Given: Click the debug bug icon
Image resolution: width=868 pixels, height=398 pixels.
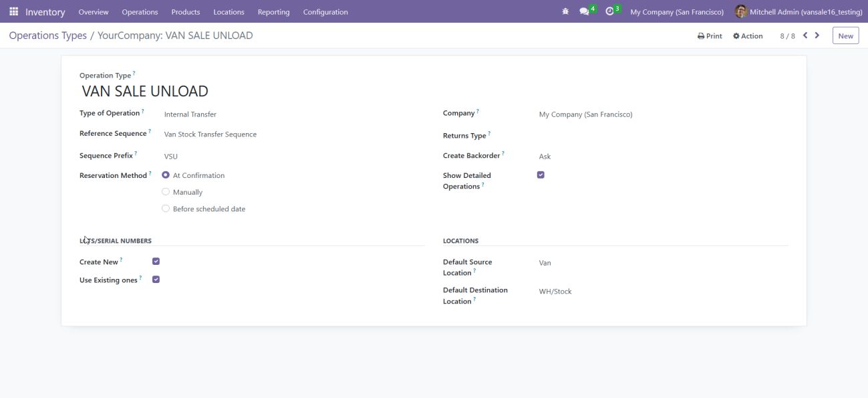Looking at the screenshot, I should pyautogui.click(x=565, y=12).
